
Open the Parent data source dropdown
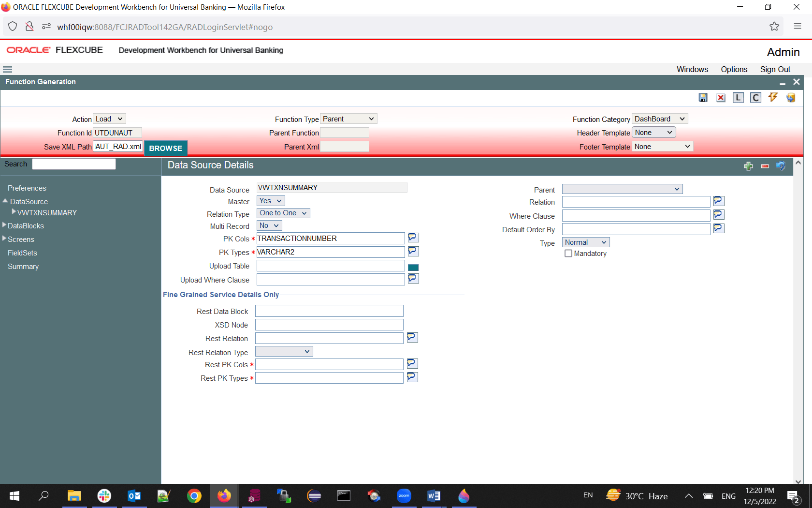click(x=623, y=189)
